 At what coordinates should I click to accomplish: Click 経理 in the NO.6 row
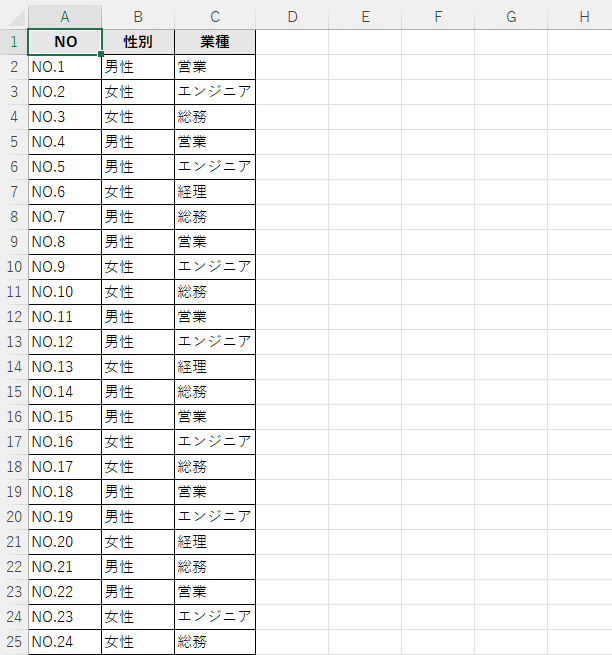click(215, 192)
